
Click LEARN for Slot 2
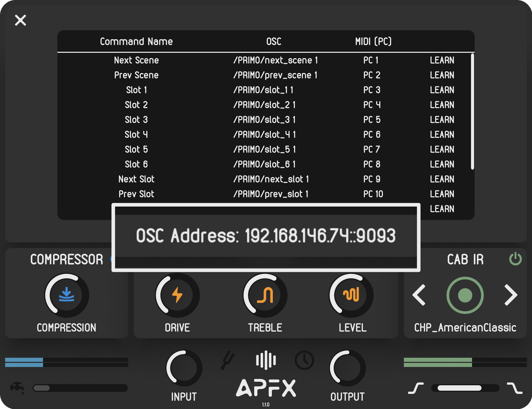tap(442, 105)
